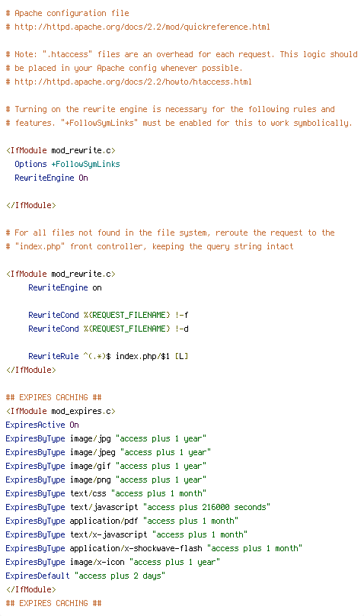This screenshot has width=364, height=616.
Task: Click the RewriteCond line ending with !-d
Action: (108, 329)
